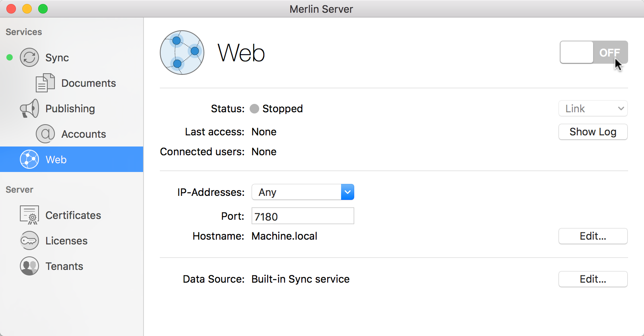Screen dimensions: 644x336
Task: Open the Link dropdown menu
Action: click(593, 108)
